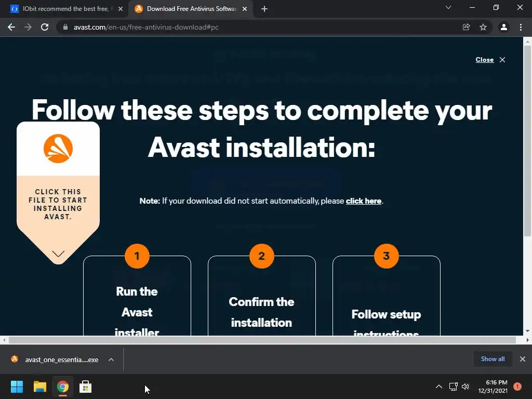This screenshot has width=532, height=399.
Task: Click the 'click here' download link
Action: tap(363, 201)
